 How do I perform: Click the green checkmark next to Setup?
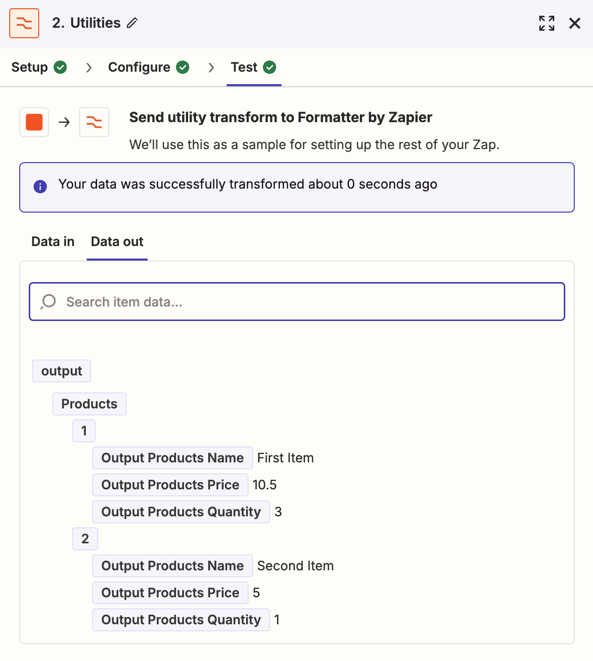(60, 67)
